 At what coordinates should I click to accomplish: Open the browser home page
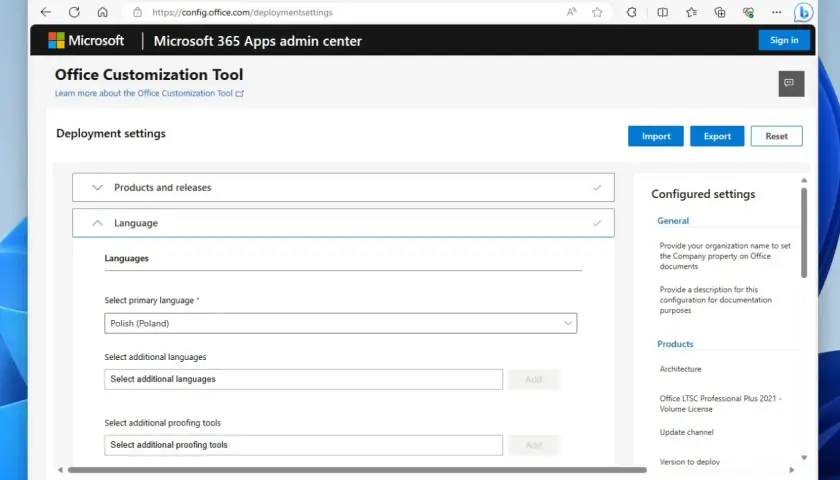tap(102, 12)
